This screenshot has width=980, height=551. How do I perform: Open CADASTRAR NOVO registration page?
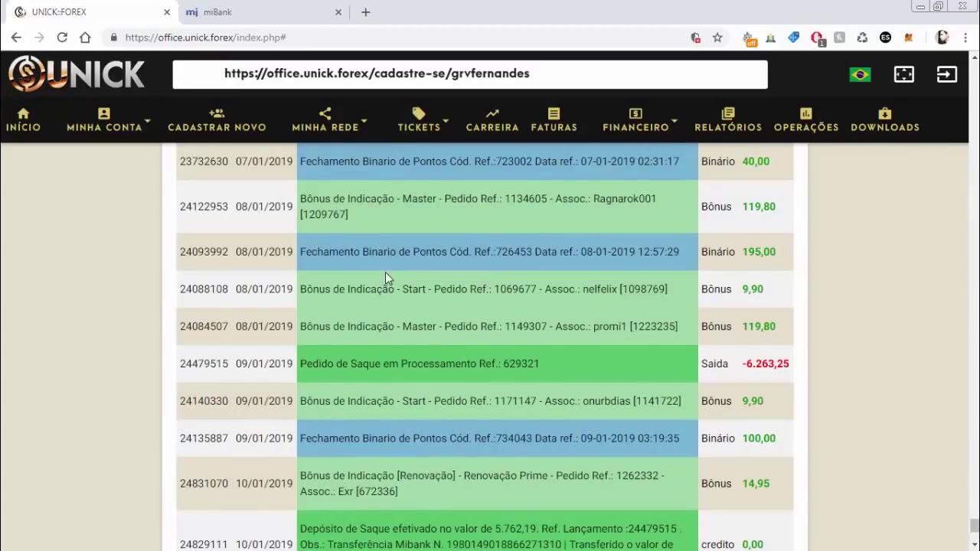click(217, 120)
